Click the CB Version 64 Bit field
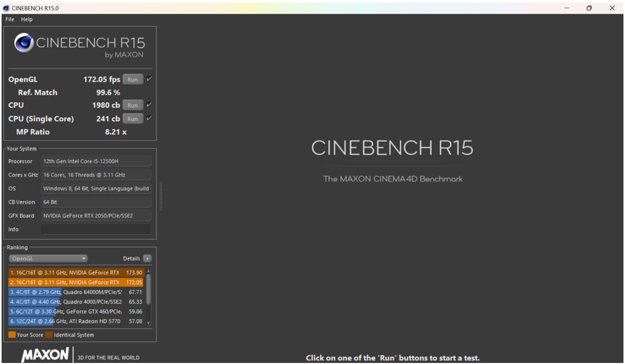The image size is (625, 364). coord(96,202)
